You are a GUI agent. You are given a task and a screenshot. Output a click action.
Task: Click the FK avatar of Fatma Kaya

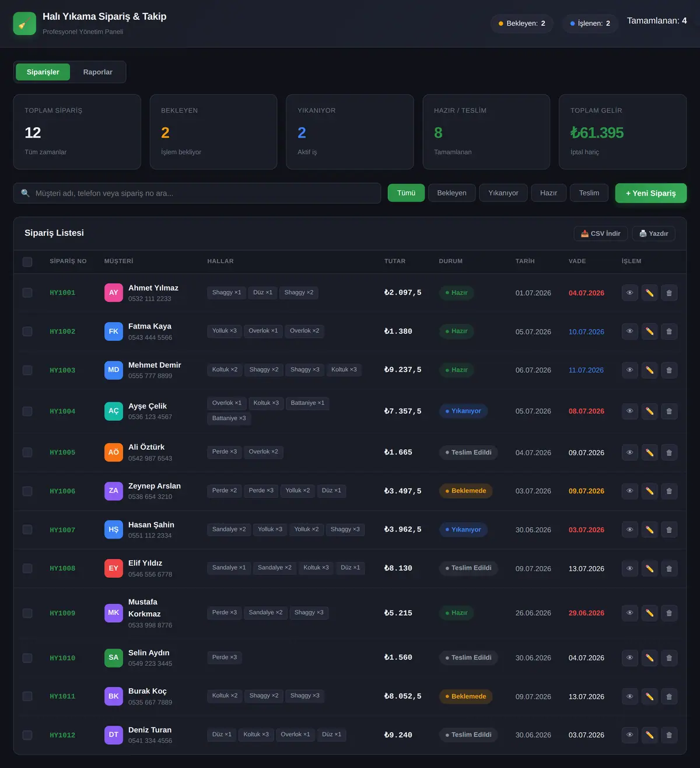pos(114,331)
